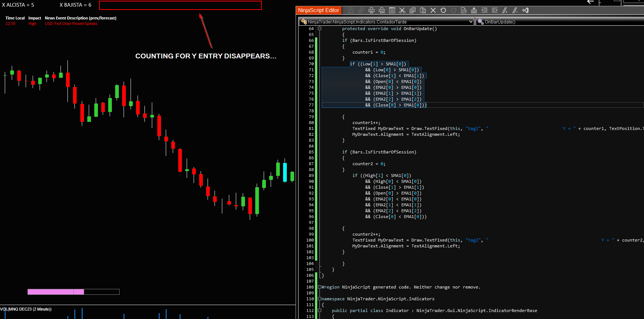Click the Time Local column header
Image resolution: width=644 pixels, height=319 pixels.
(x=15, y=18)
